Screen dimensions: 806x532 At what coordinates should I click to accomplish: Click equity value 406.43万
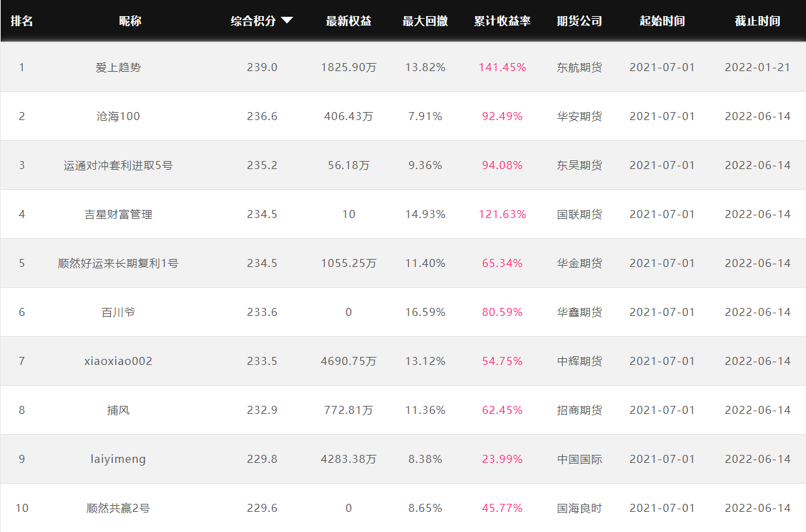coord(348,116)
